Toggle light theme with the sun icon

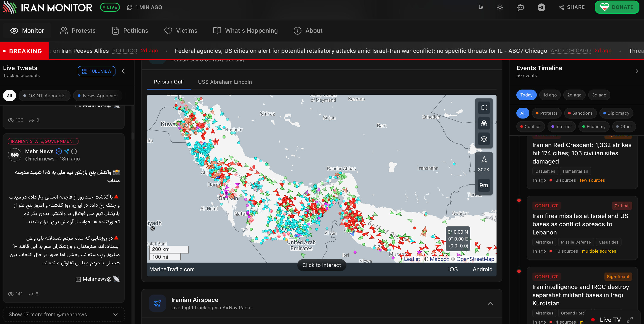click(500, 7)
